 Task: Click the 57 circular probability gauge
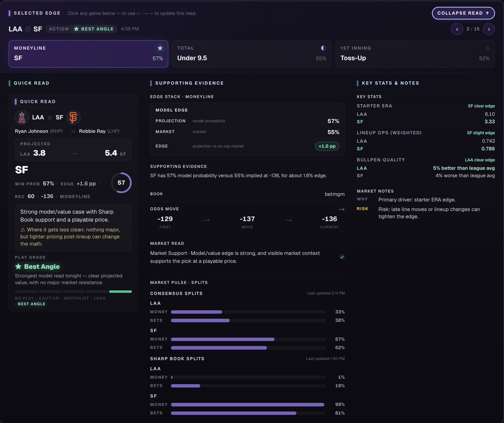(x=121, y=183)
